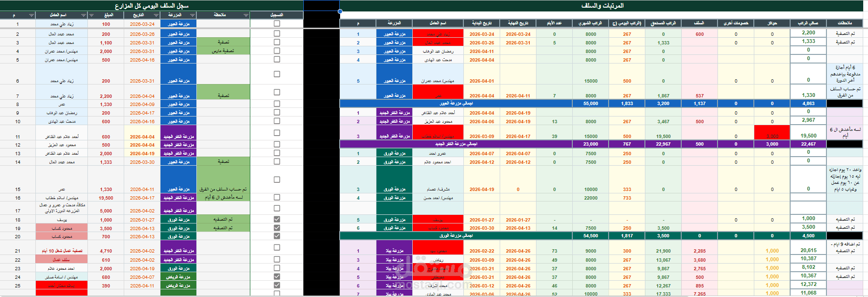This screenshot has height=297, width=868.
Task: Select the monthly salary value 22000
Action: (590, 198)
